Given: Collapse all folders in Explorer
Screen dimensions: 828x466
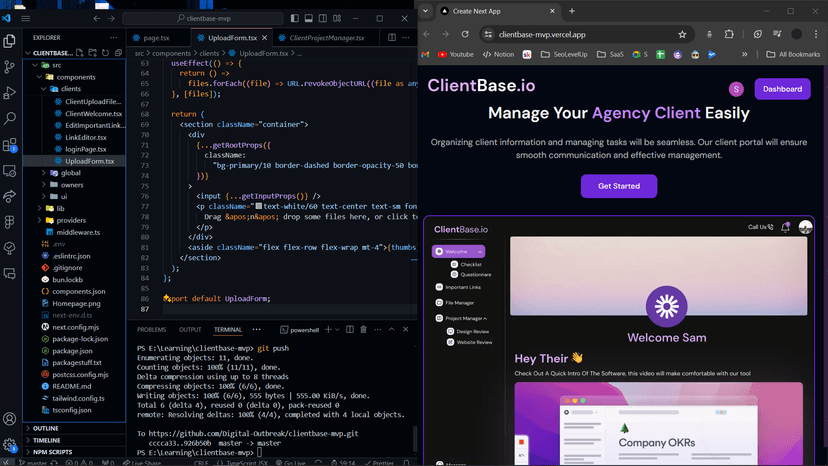Looking at the screenshot, I should [x=118, y=53].
